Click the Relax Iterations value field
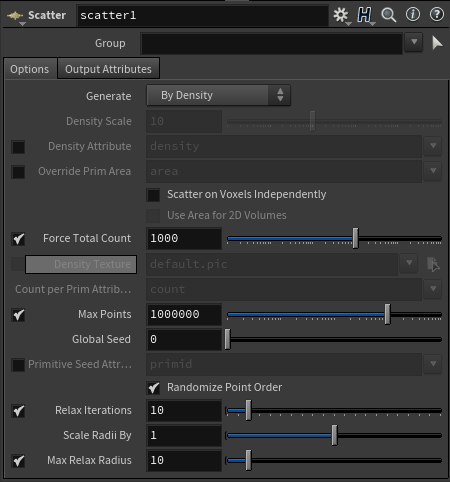This screenshot has height=482, width=450. pyautogui.click(x=184, y=411)
